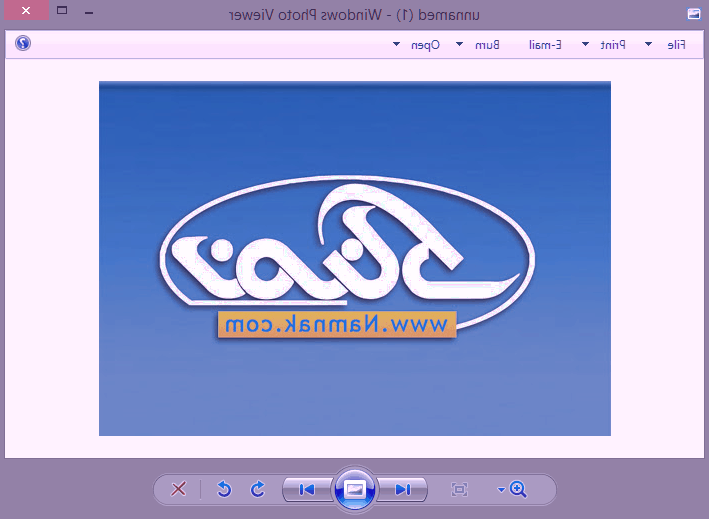Screen dimensions: 709x519
Task: Start the slide show
Action: pyautogui.click(x=355, y=489)
